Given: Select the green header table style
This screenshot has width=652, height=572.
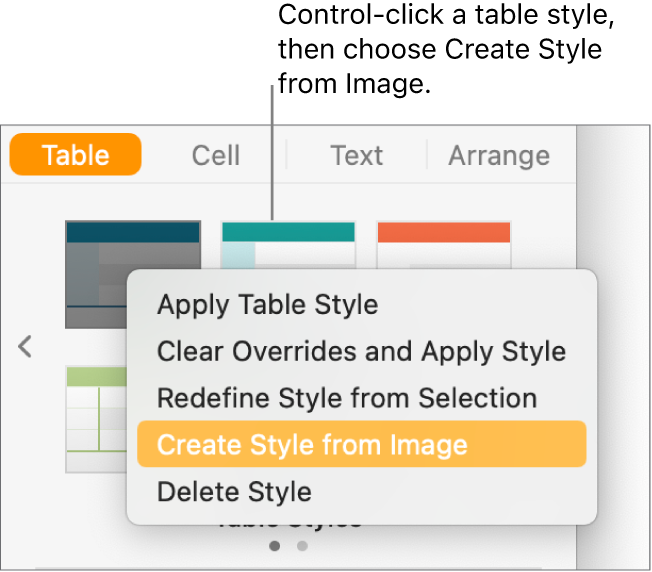Looking at the screenshot, I should (x=95, y=418).
